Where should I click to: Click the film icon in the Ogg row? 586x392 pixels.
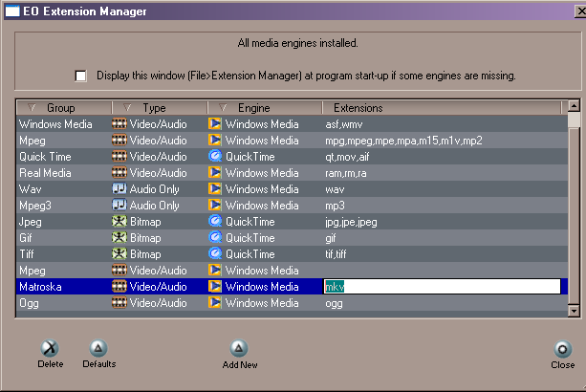(x=119, y=303)
